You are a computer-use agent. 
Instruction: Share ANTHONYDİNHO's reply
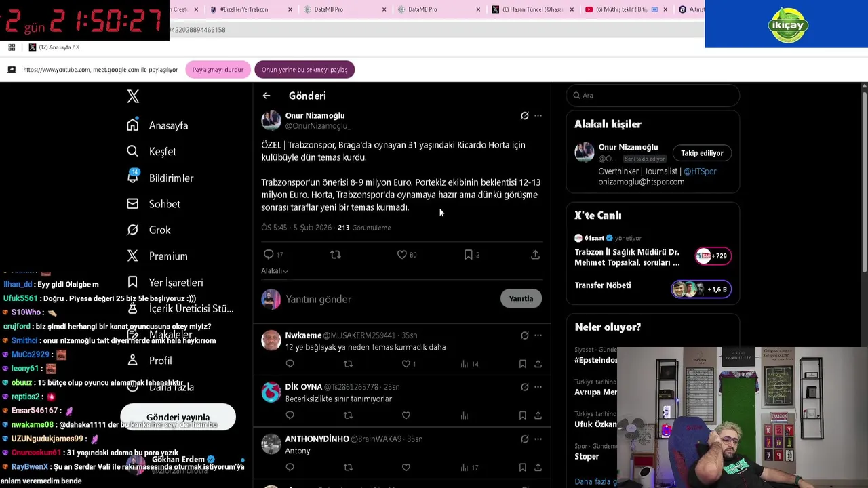(x=538, y=467)
